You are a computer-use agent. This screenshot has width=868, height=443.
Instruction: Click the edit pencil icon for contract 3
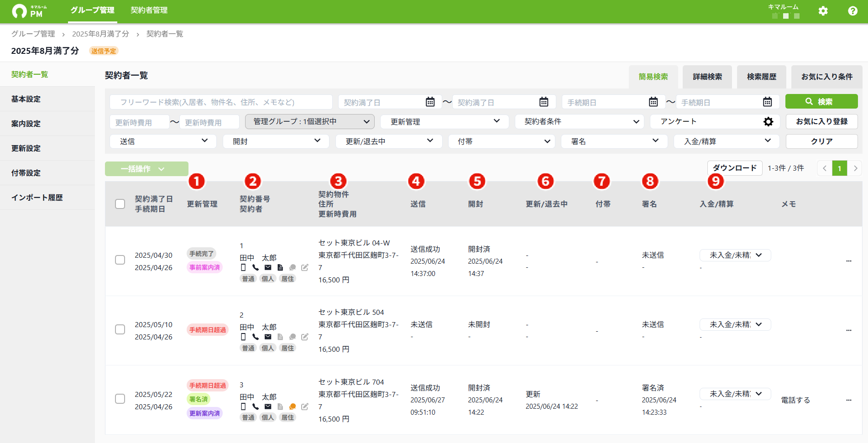pos(305,407)
